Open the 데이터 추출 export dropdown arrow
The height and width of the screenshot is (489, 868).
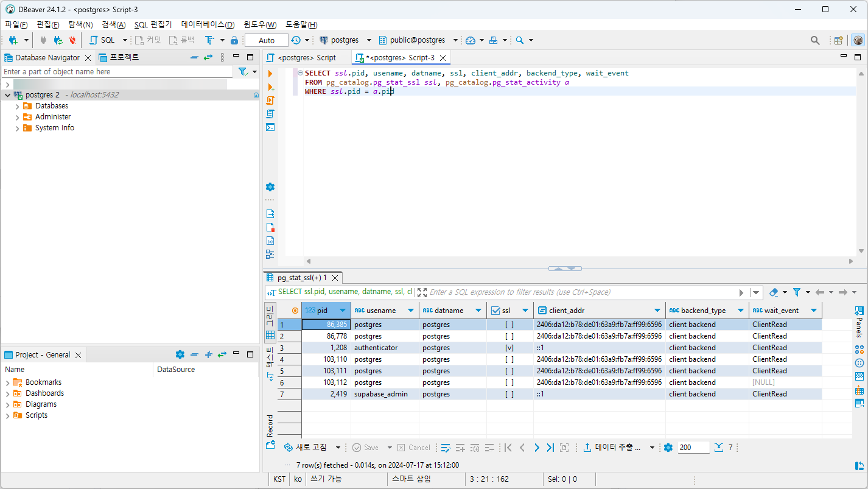pos(652,448)
